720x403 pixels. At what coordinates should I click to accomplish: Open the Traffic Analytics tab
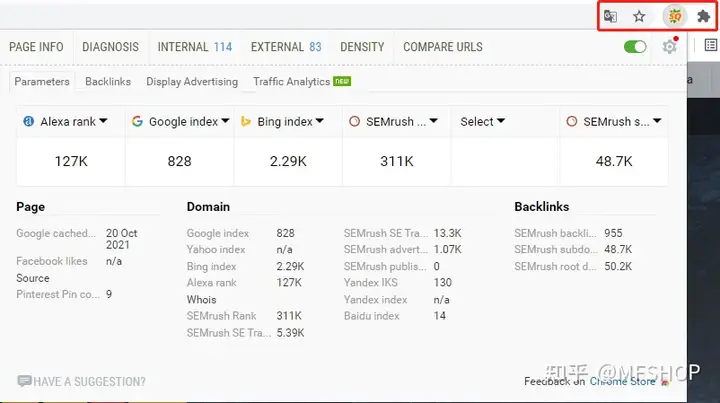click(291, 82)
